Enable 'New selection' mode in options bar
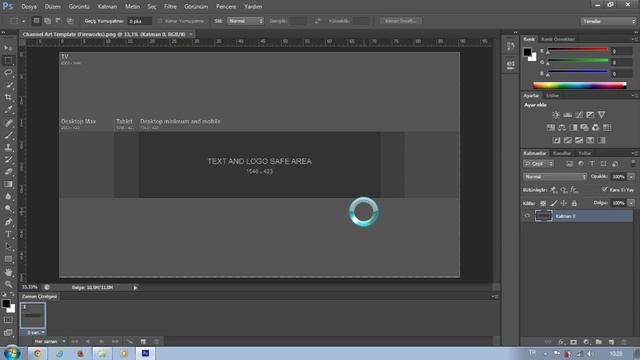The height and width of the screenshot is (360, 640). tap(36, 20)
